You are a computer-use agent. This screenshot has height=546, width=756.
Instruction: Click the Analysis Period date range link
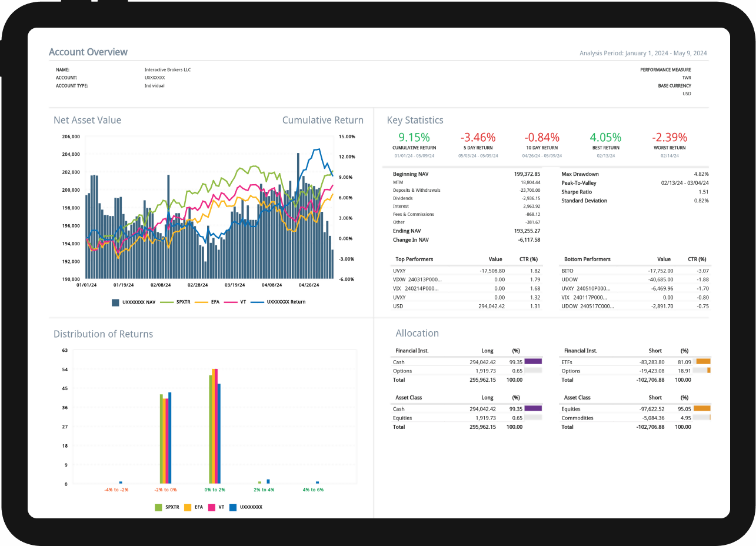point(643,53)
